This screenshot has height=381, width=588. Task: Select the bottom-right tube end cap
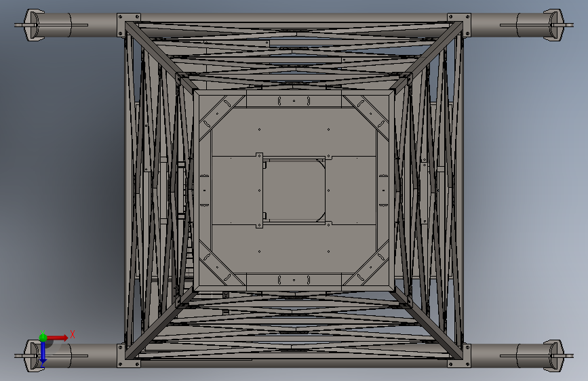pyautogui.click(x=557, y=356)
